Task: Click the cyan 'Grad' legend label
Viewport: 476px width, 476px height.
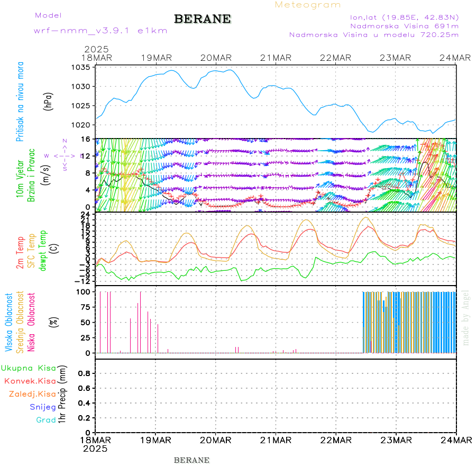Action: 46,420
